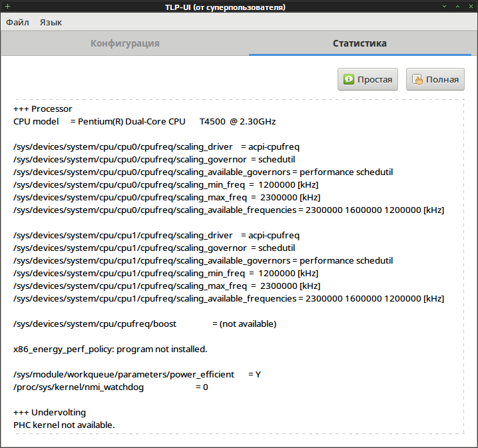Click the window title TLP-UI text
The height and width of the screenshot is (448, 478).
225,7
